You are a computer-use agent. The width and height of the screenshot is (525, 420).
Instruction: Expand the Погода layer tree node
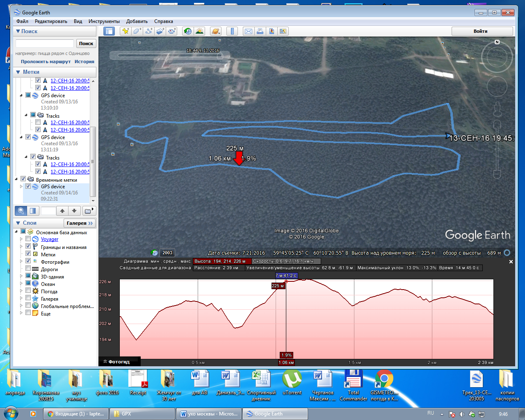tap(21, 291)
